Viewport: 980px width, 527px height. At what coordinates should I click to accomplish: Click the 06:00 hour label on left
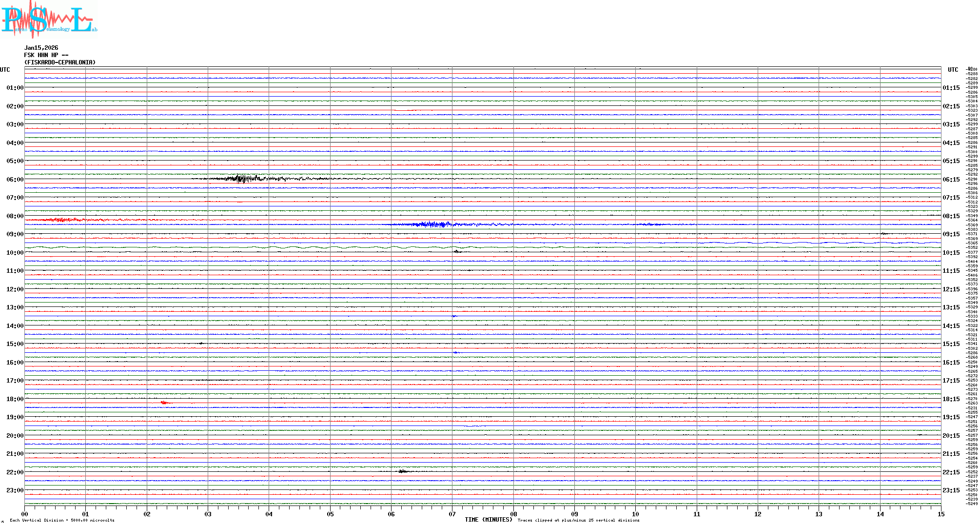(x=15, y=180)
